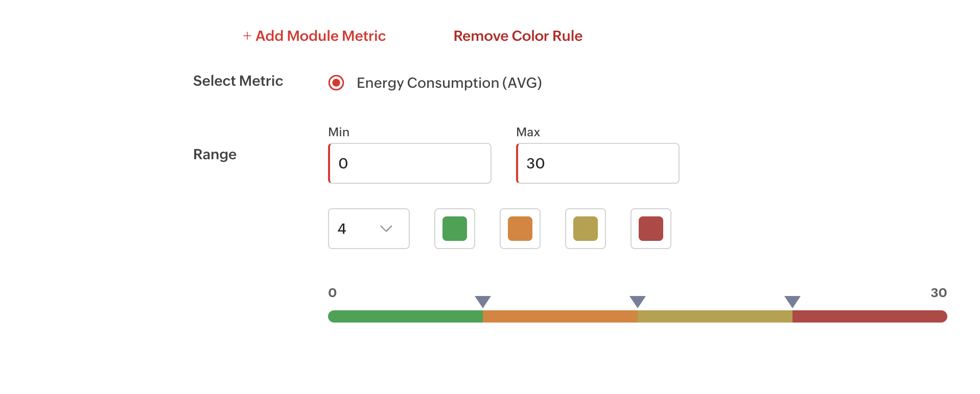Open the color count dropdown showing 4
980x394 pixels.
tap(368, 229)
